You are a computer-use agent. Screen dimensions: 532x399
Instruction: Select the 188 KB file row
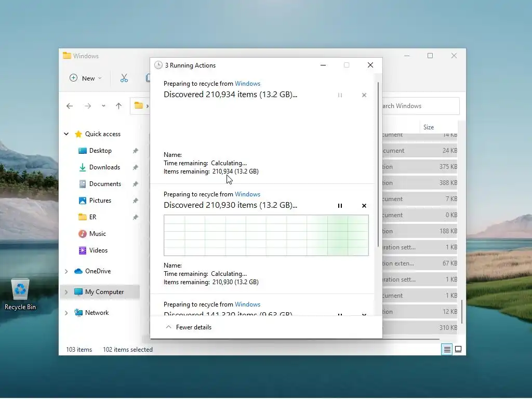click(420, 231)
